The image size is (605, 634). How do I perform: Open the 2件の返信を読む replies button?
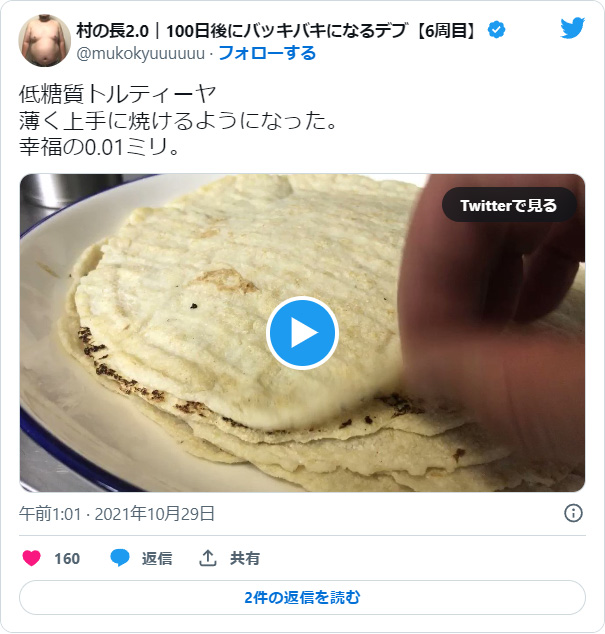pos(302,598)
